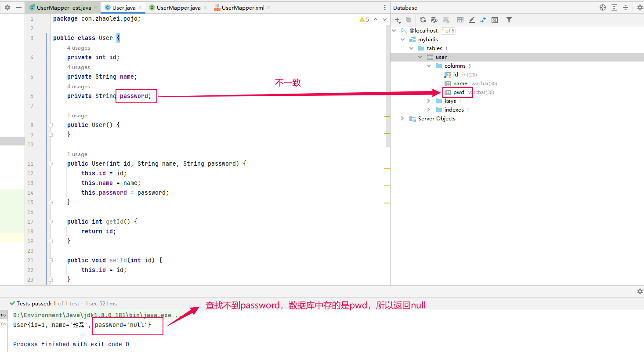644x352 pixels.
Task: Go to previous highlighted error arrow
Action: point(376,19)
